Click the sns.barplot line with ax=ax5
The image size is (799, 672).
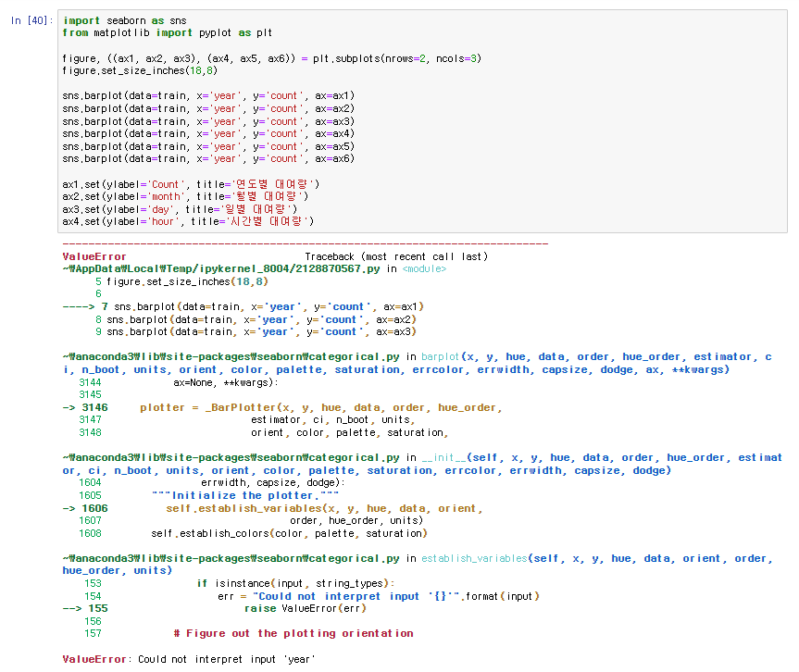[208, 146]
